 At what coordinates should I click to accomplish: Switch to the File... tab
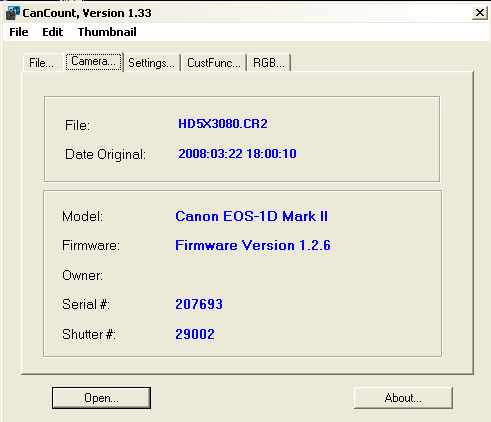pos(42,63)
